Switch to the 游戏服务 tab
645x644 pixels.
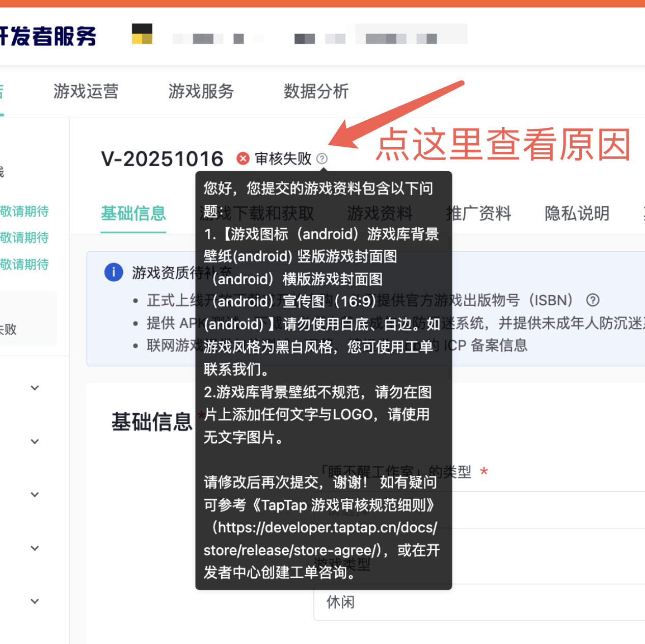tap(201, 92)
